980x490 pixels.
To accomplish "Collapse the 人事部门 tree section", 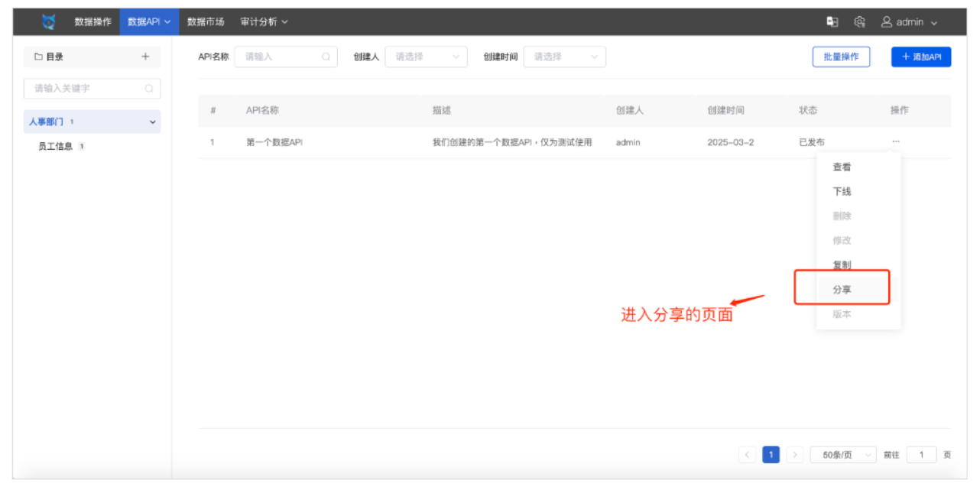I will [x=152, y=122].
